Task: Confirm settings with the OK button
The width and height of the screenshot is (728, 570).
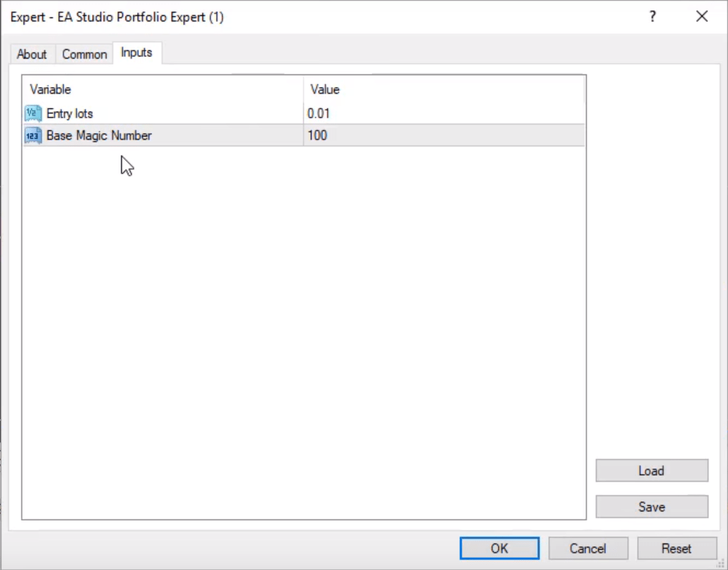Action: pos(499,548)
